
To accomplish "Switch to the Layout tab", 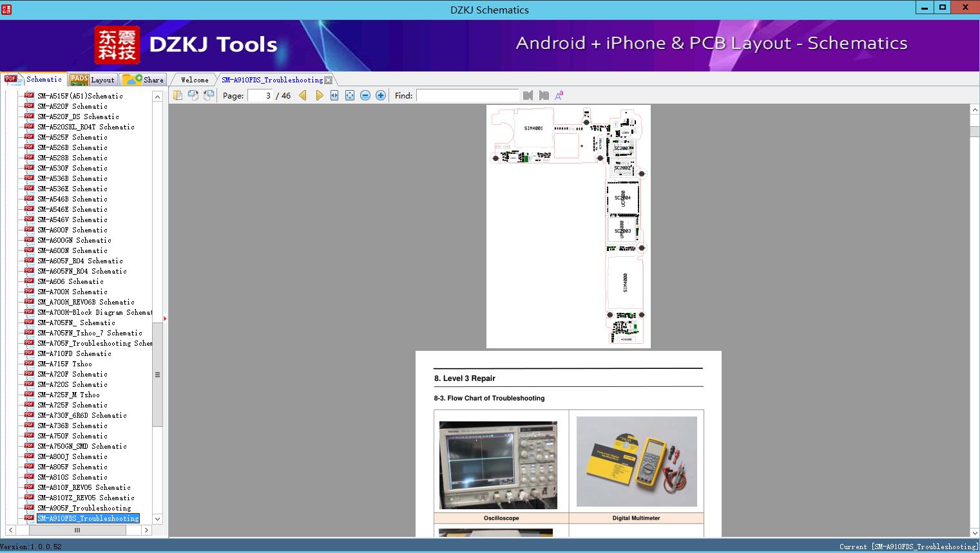I will pyautogui.click(x=92, y=80).
